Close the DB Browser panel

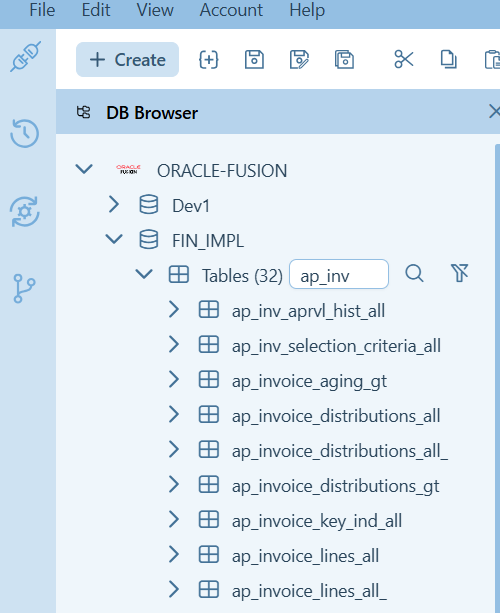coord(494,112)
